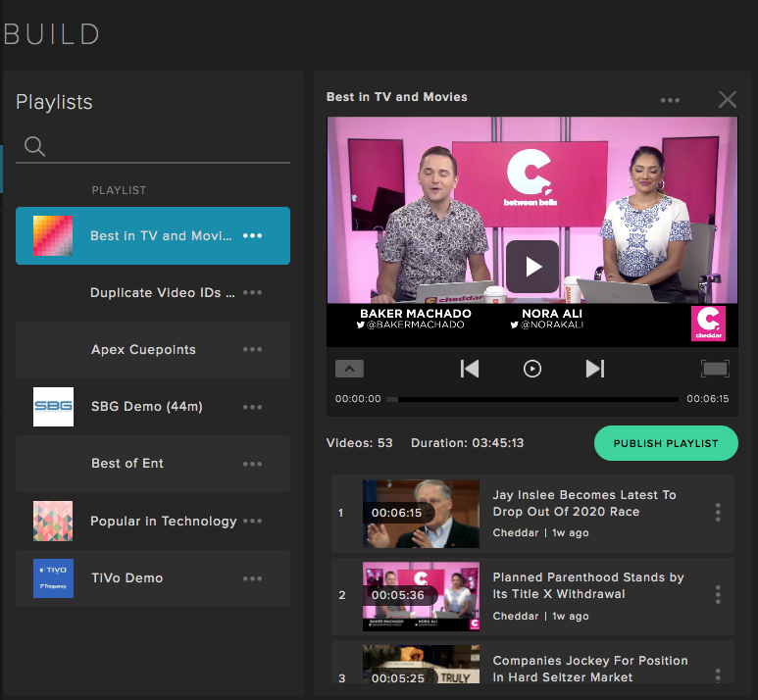This screenshot has height=700, width=758.
Task: Select the Best in TV and Movies playlist
Action: click(x=153, y=236)
